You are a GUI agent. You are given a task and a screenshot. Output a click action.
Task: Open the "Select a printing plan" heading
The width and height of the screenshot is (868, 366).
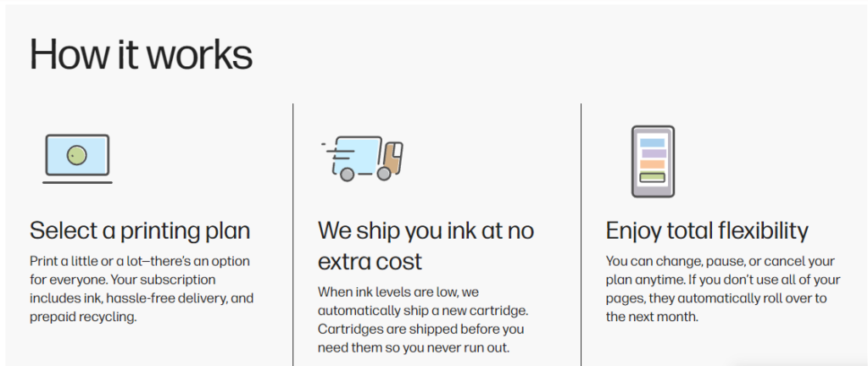pos(140,230)
